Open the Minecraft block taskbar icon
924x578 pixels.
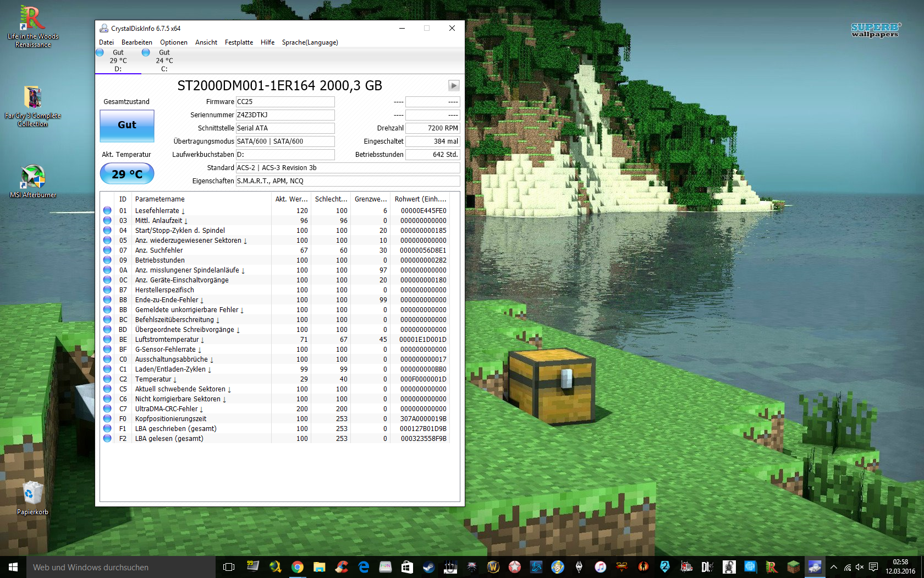click(x=793, y=567)
